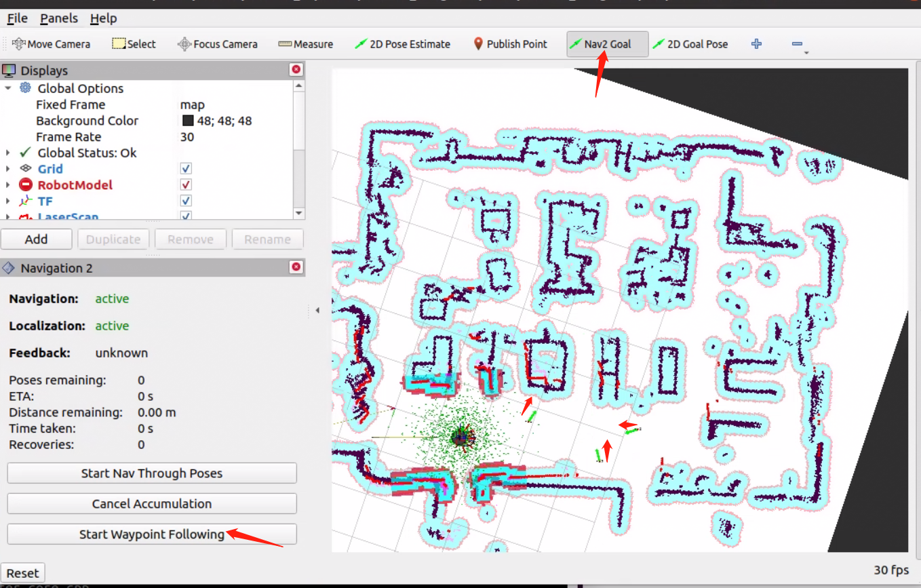Click the Start Nav Through Poses button

pos(152,473)
